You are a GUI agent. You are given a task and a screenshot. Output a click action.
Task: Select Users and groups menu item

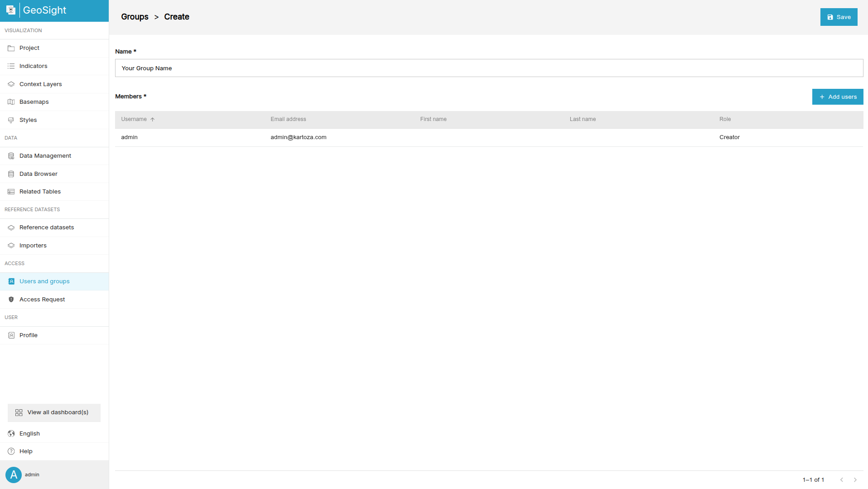[54, 281]
